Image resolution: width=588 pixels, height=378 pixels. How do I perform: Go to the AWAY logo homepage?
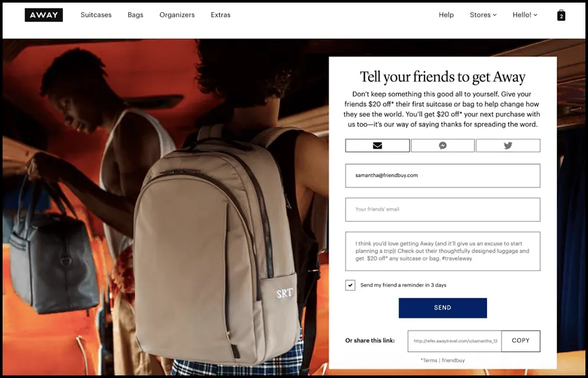(44, 15)
